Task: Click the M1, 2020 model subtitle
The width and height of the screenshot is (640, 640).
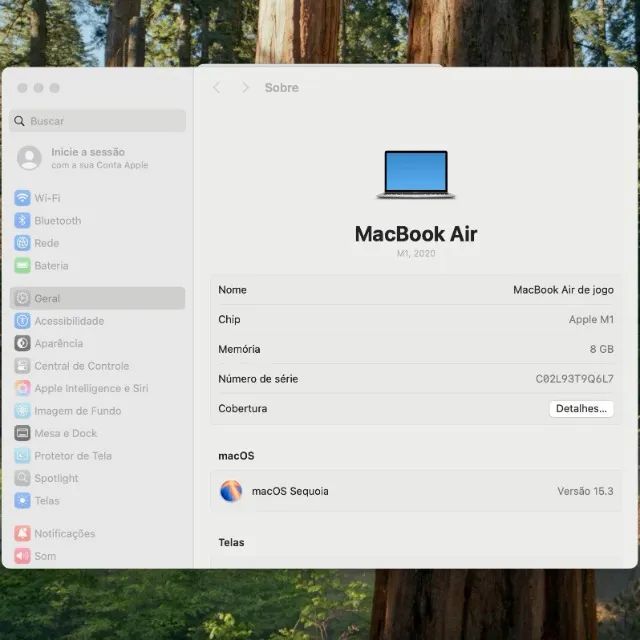Action: click(416, 253)
